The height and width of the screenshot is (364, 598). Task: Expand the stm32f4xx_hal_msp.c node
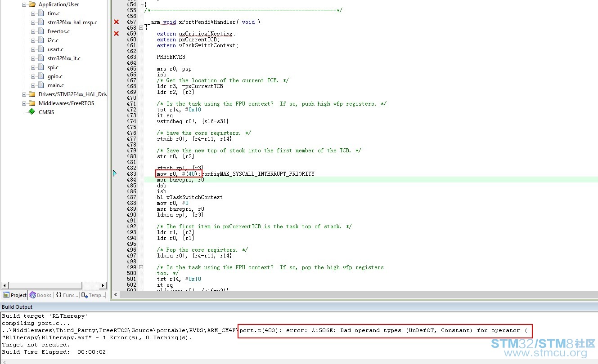click(33, 22)
